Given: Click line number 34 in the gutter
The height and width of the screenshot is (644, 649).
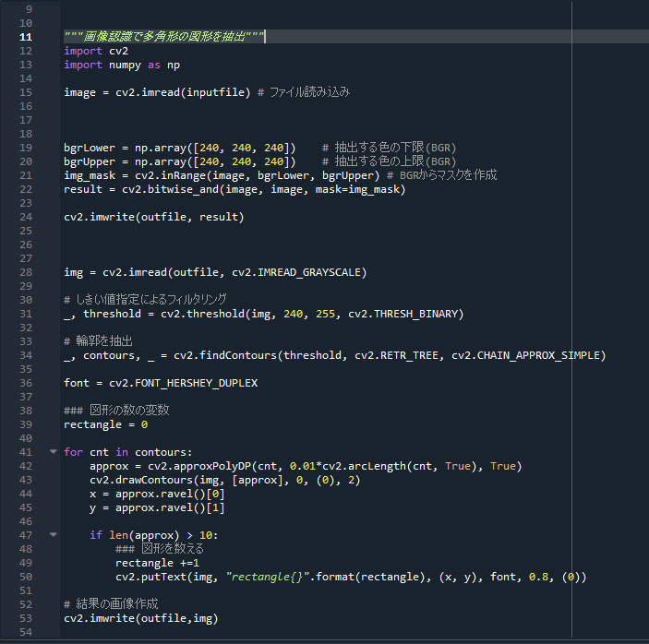Looking at the screenshot, I should 26,355.
